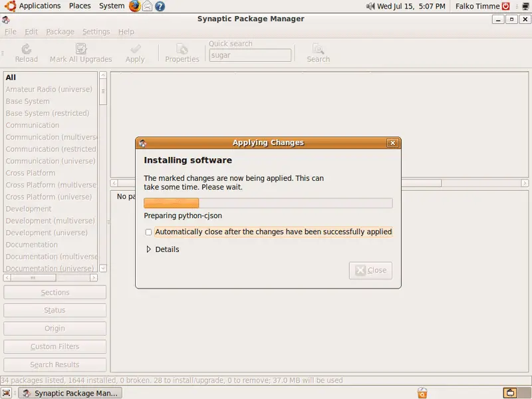Click the 'Preparing python-cjson' status text
This screenshot has height=399, width=532.
pos(183,215)
